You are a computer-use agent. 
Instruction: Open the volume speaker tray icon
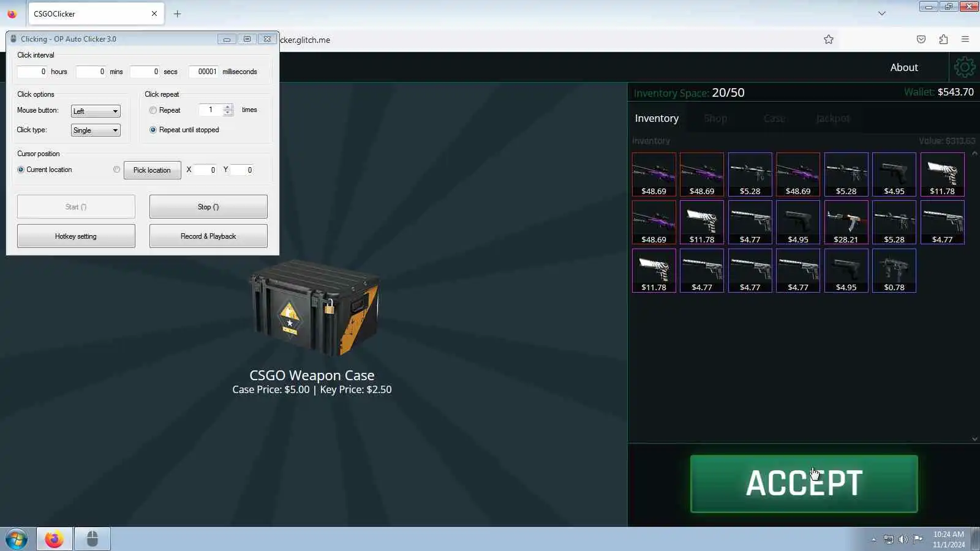[903, 539]
